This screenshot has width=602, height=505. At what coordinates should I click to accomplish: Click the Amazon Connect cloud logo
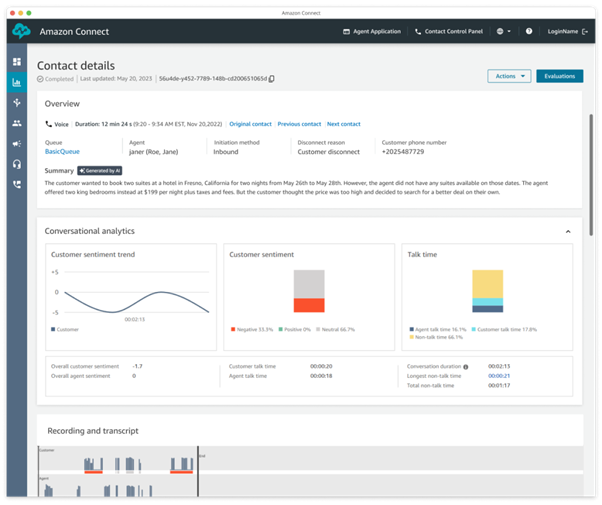[x=22, y=32]
